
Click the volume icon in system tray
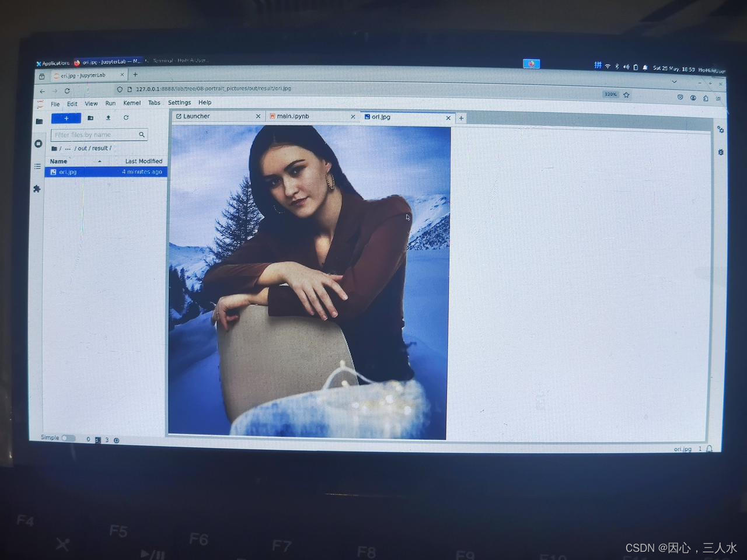pyautogui.click(x=626, y=66)
